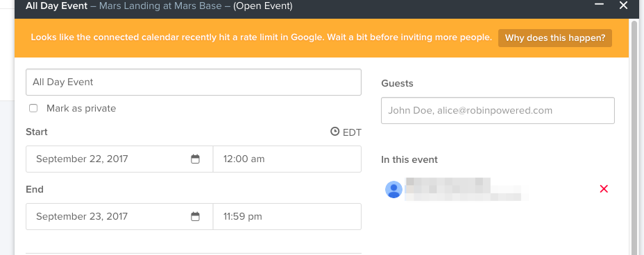The width and height of the screenshot is (644, 255).
Task: Open the September 23, 2017 date picker
Action: click(119, 216)
